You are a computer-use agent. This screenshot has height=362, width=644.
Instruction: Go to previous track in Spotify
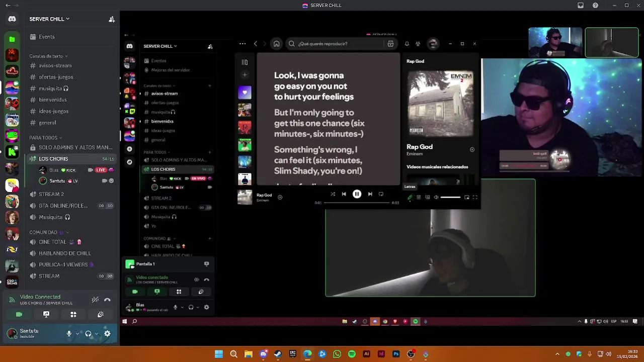pyautogui.click(x=344, y=194)
